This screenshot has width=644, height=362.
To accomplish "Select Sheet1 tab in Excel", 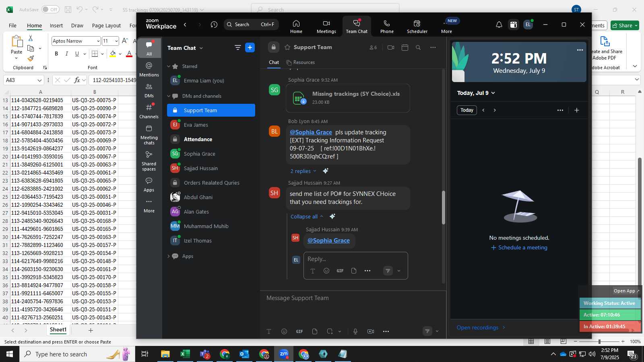I will coord(58,330).
